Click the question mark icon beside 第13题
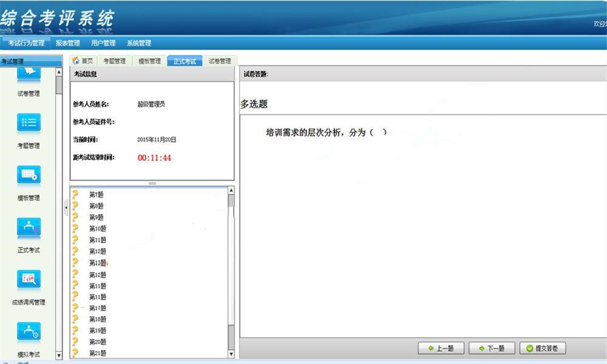Image resolution: width=607 pixels, height=364 pixels. click(x=75, y=263)
